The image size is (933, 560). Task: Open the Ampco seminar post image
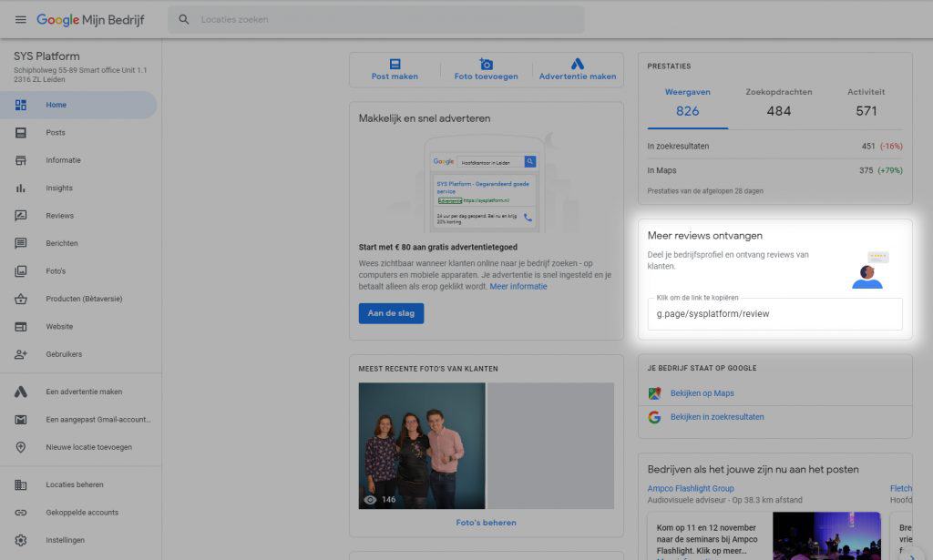pyautogui.click(x=826, y=536)
